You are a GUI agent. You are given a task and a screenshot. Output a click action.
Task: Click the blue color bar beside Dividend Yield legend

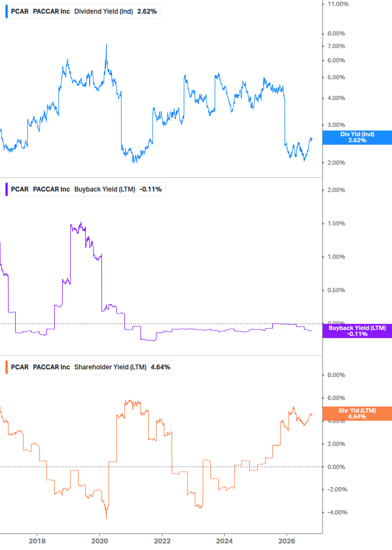pyautogui.click(x=7, y=11)
